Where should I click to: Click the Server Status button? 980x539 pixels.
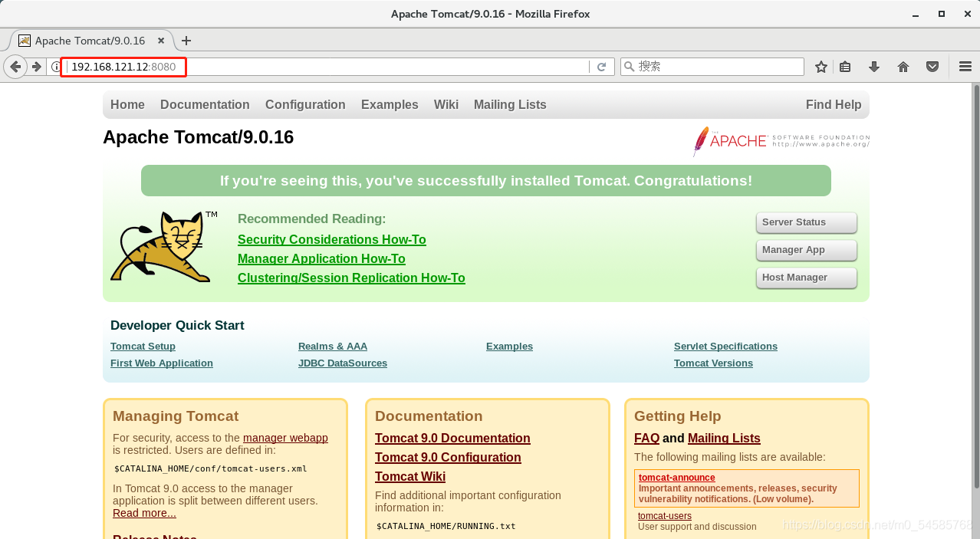806,222
